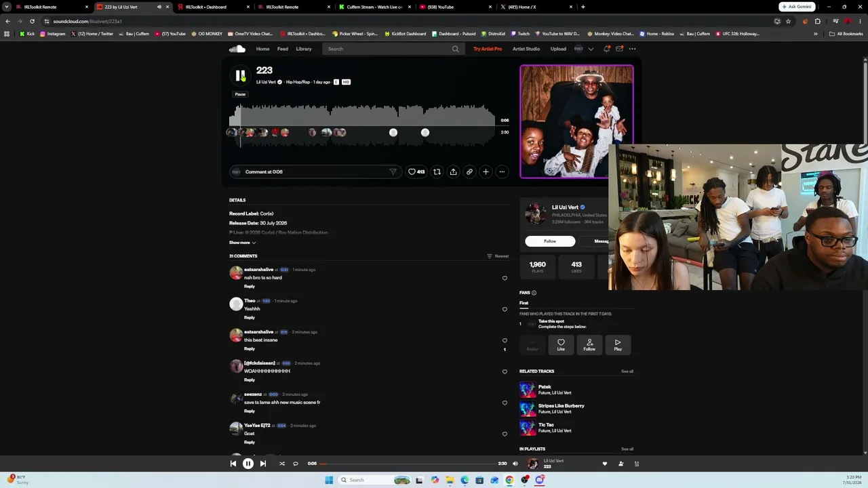Open info icon next to FANS heading

pyautogui.click(x=534, y=293)
